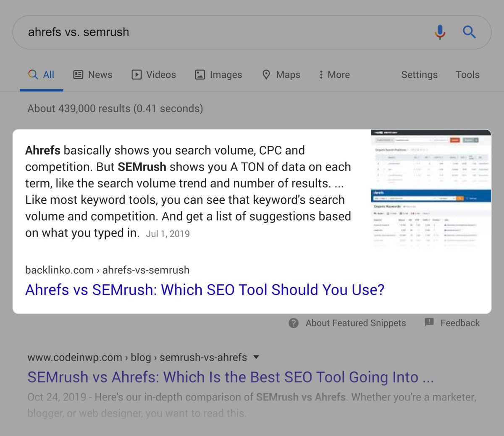Switch to the Maps tab
Viewport: 504px width, 436px height.
point(281,75)
